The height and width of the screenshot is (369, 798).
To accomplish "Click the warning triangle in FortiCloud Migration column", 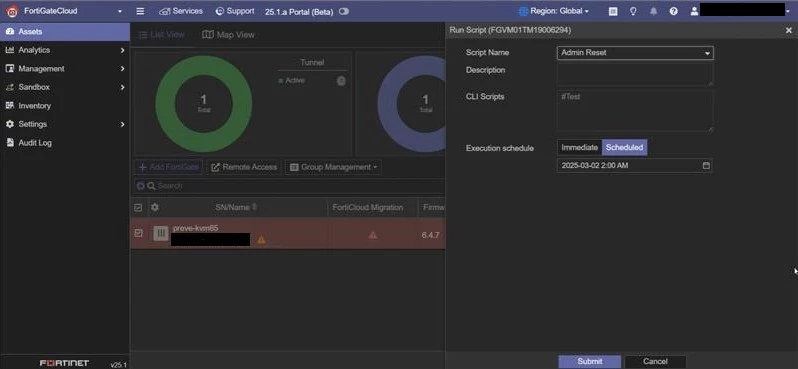I will tap(373, 235).
